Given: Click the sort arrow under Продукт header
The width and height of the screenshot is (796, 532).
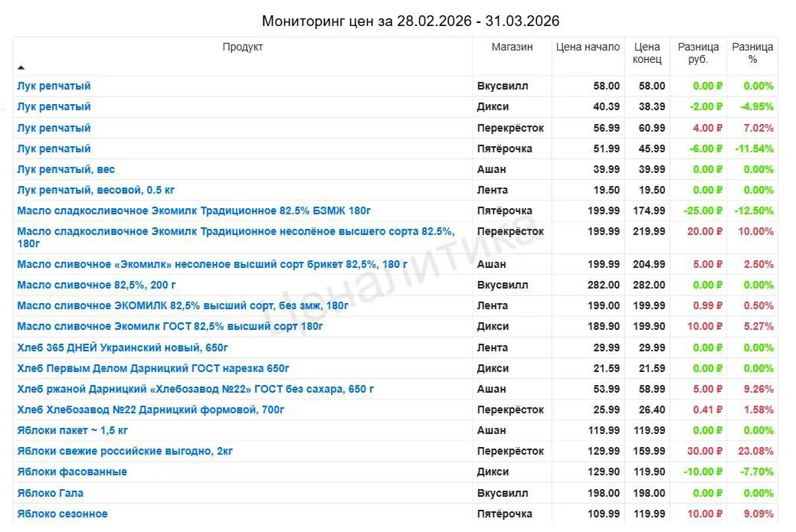Looking at the screenshot, I should click(x=21, y=67).
